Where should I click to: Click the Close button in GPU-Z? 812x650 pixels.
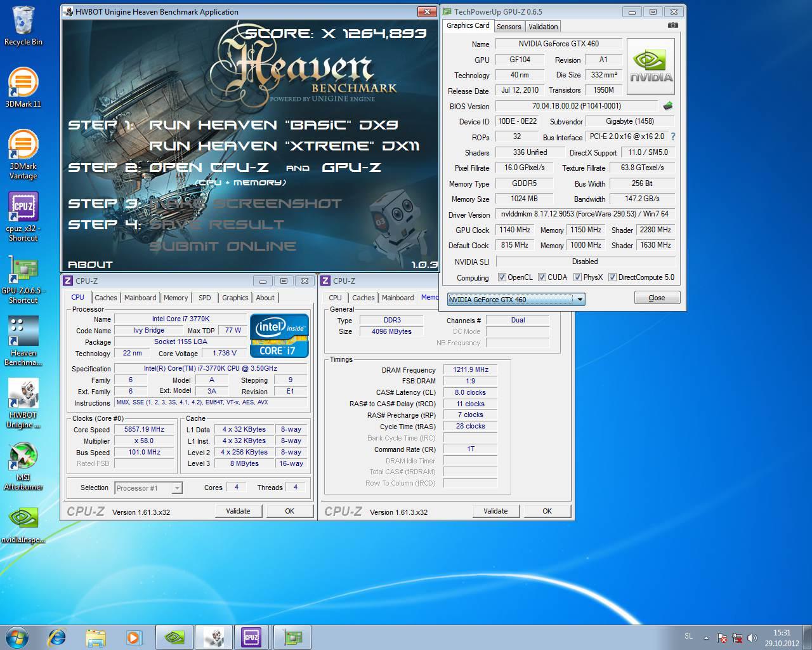(657, 298)
